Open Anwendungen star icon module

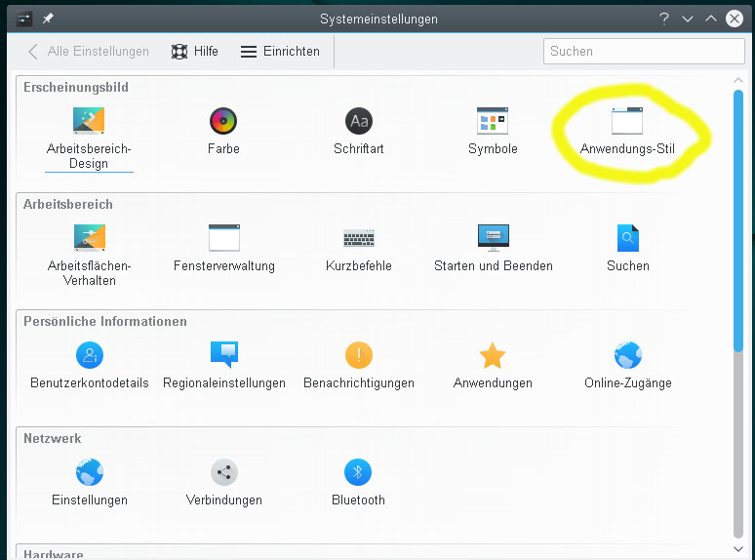493,366
